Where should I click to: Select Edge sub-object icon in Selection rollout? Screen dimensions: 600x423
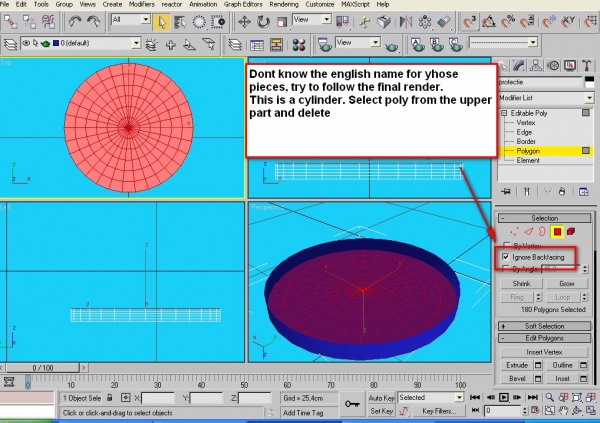[529, 232]
